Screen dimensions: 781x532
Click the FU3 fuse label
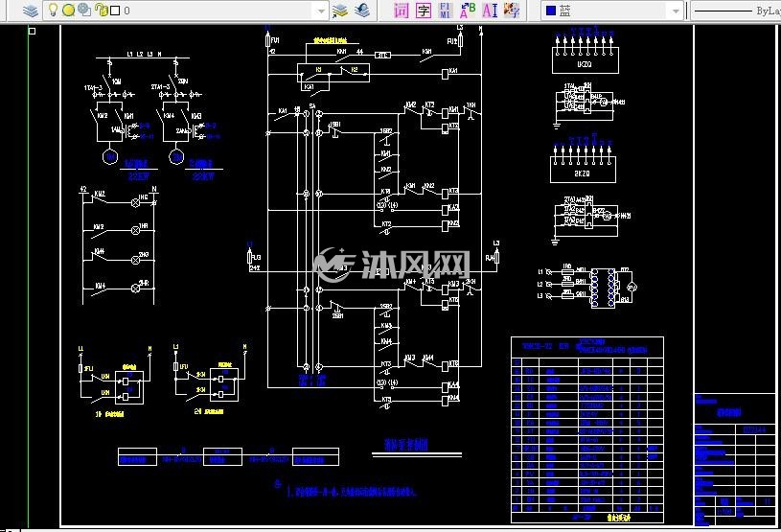coord(256,258)
